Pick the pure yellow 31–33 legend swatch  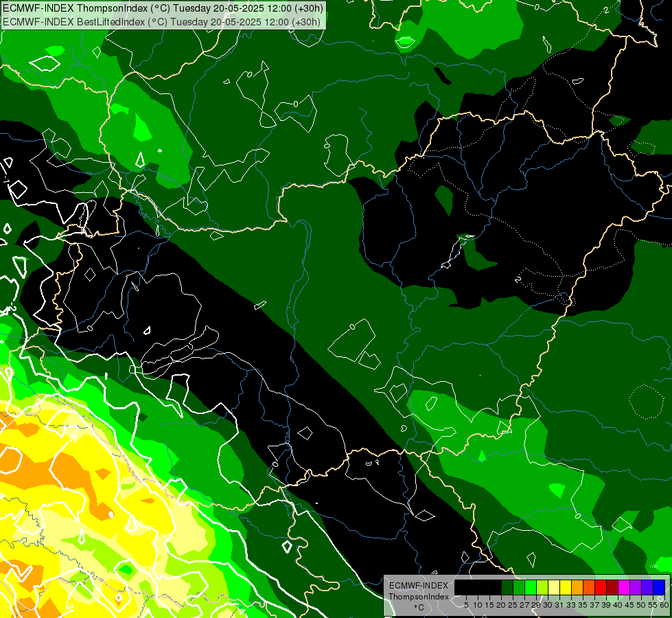[566, 587]
